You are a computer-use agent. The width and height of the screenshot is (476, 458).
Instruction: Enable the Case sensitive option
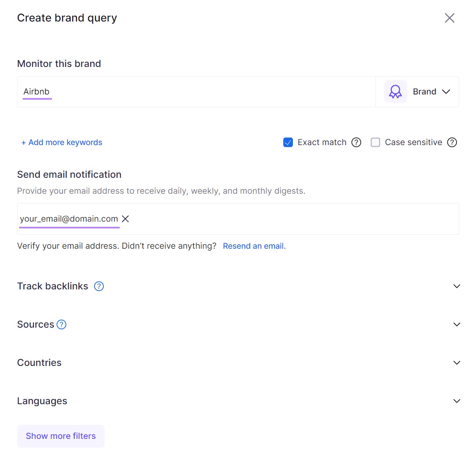click(375, 142)
